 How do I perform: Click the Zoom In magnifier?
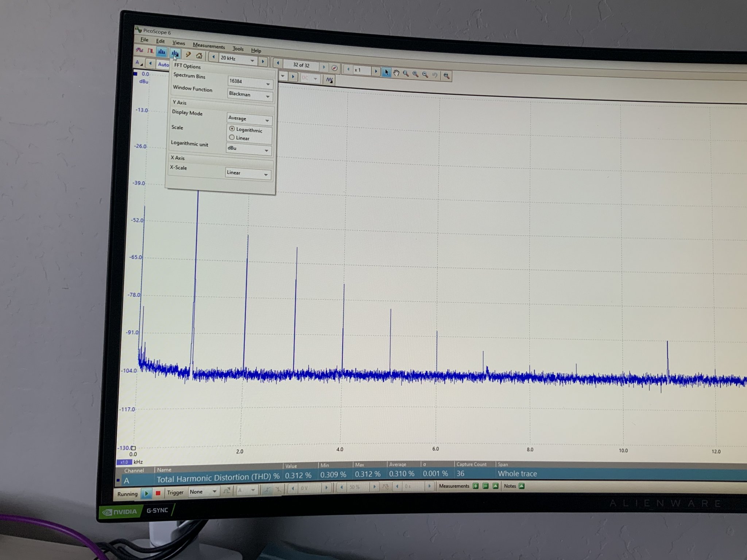coord(415,74)
